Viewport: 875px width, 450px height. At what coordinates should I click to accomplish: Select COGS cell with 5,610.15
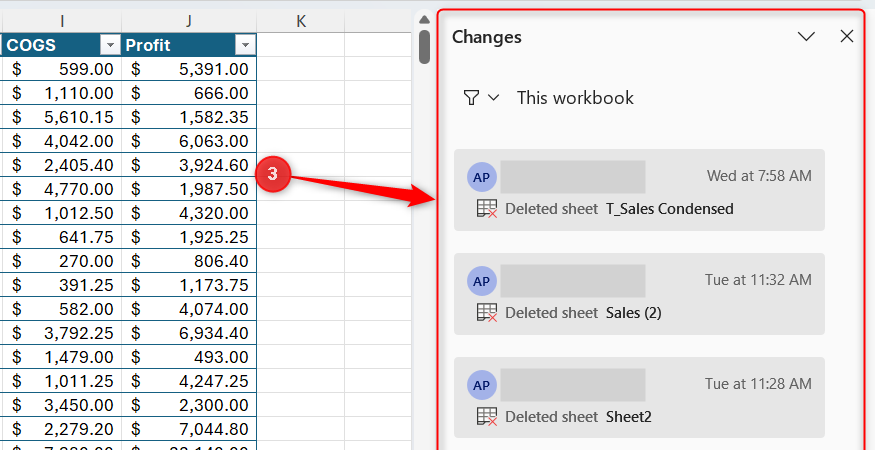click(61, 117)
